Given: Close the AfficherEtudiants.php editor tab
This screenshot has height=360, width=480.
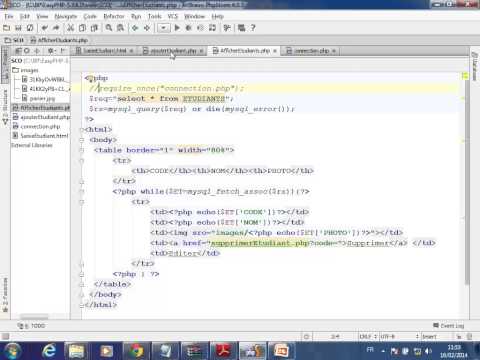Looking at the screenshot, I should pos(275,51).
